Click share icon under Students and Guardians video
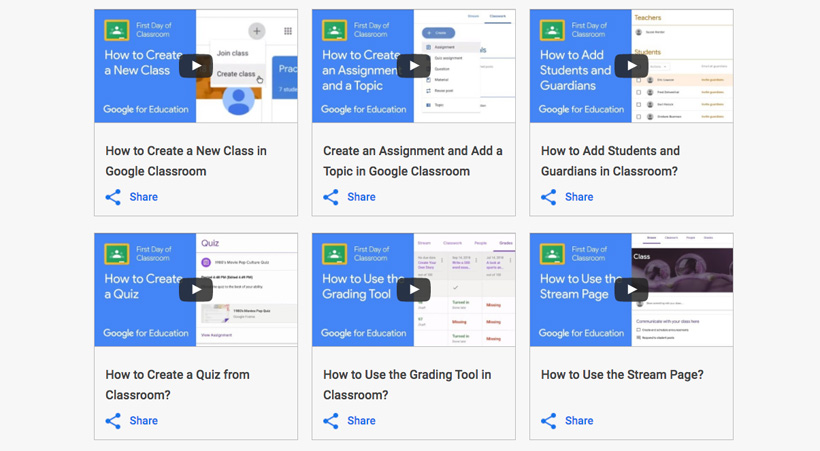The height and width of the screenshot is (451, 820). [x=549, y=197]
